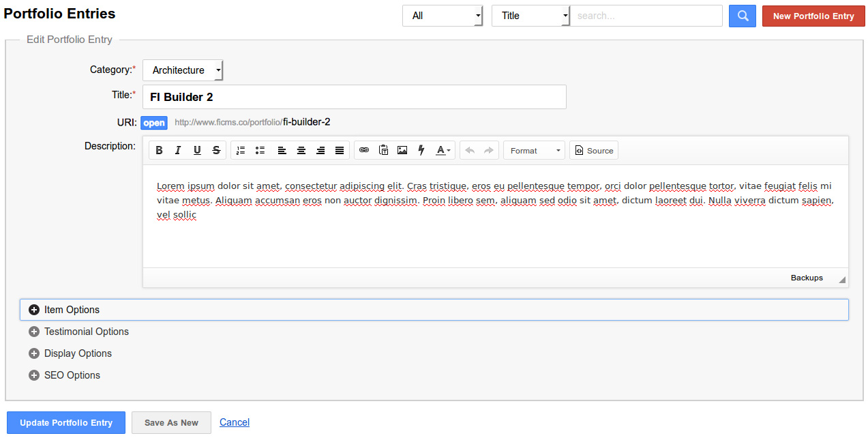Click the Update Portfolio Entry button

coord(66,423)
